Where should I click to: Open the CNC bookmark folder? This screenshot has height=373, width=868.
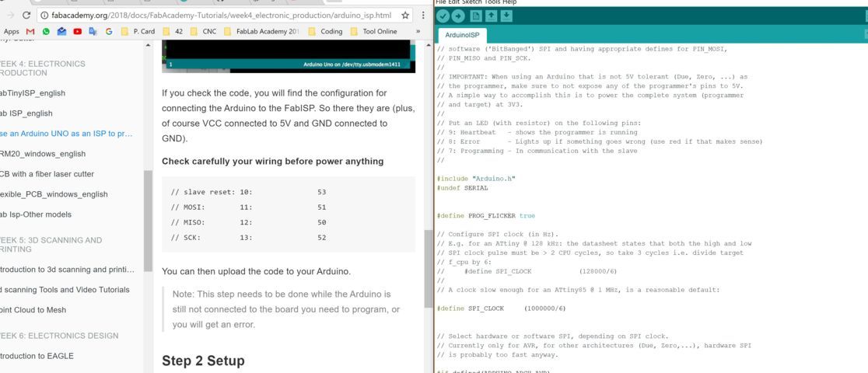pos(203,32)
